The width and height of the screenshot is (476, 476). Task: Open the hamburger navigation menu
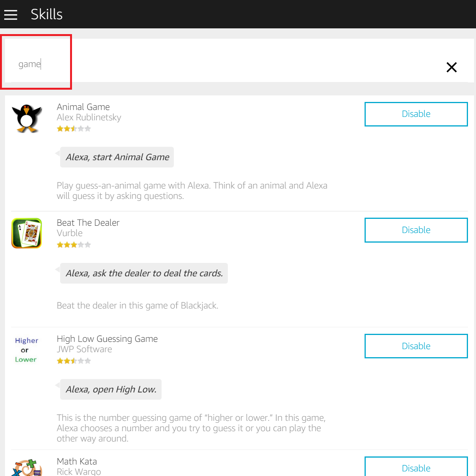coord(11,15)
